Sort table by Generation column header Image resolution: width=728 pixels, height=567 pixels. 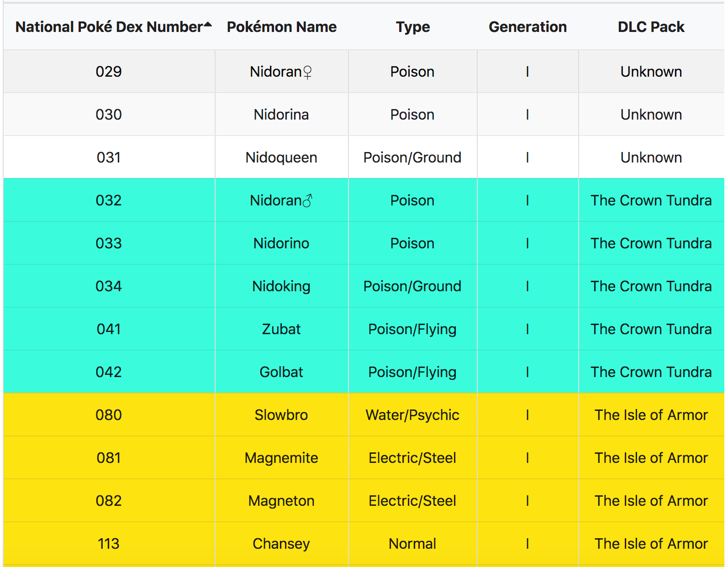point(528,27)
